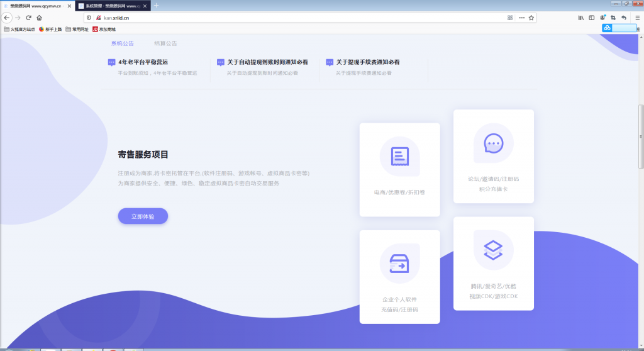Click the browser back arrow button

point(7,18)
